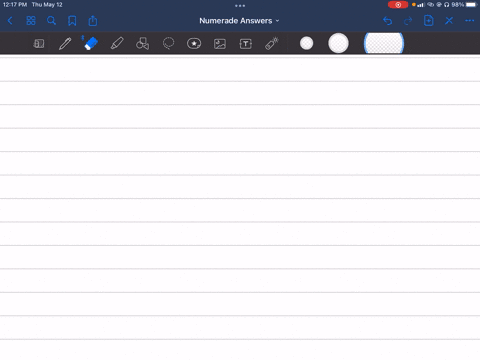Bookmark the current page
480x360 pixels.
72,21
